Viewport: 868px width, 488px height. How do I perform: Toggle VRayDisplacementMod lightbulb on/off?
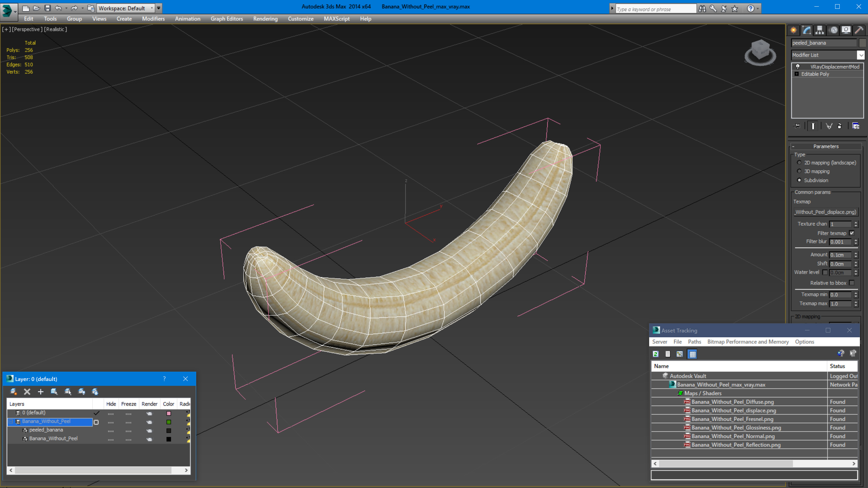tap(797, 67)
